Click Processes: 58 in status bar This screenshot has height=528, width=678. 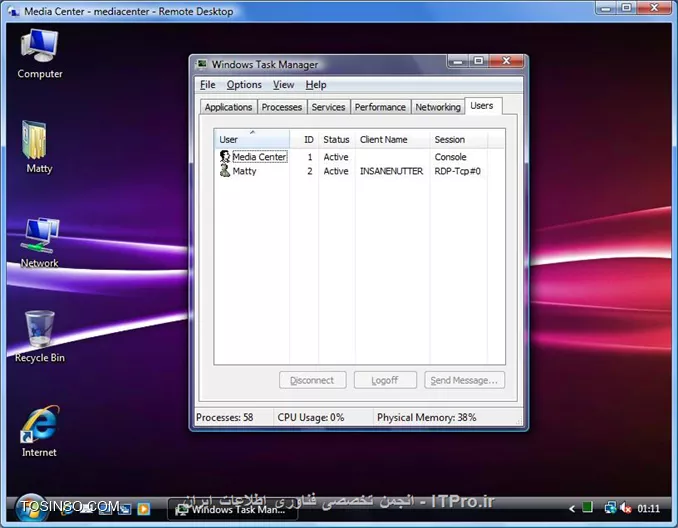225,417
